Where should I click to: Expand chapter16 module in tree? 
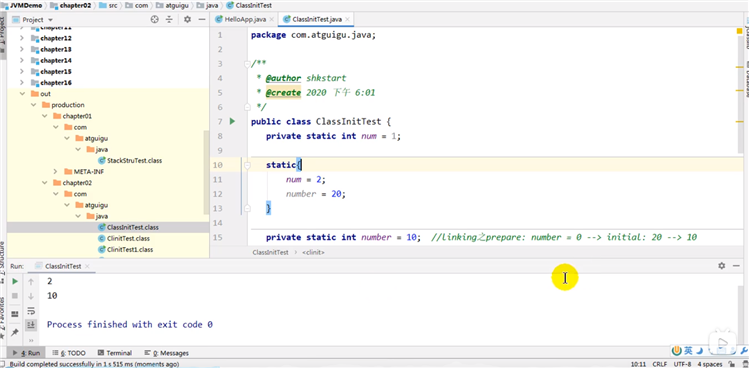[x=21, y=83]
